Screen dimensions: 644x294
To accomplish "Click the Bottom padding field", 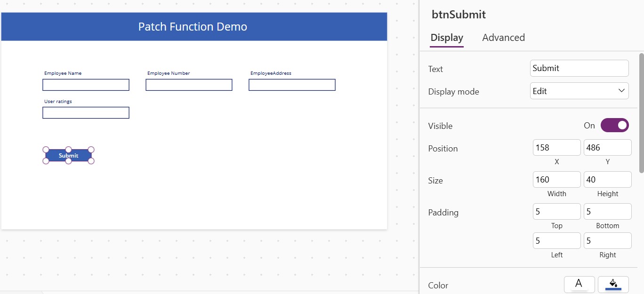I will pos(607,212).
